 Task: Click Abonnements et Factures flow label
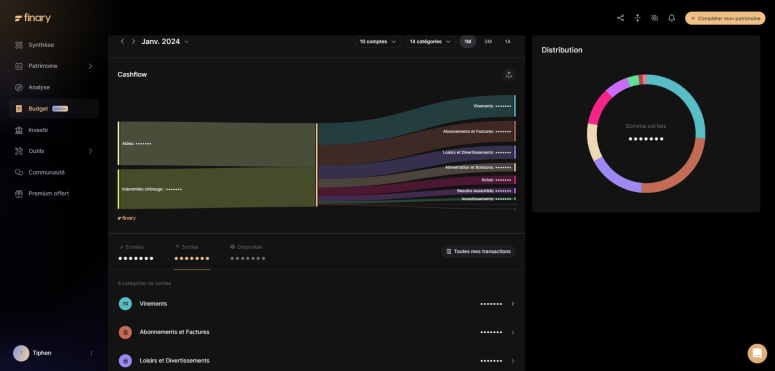pyautogui.click(x=477, y=131)
